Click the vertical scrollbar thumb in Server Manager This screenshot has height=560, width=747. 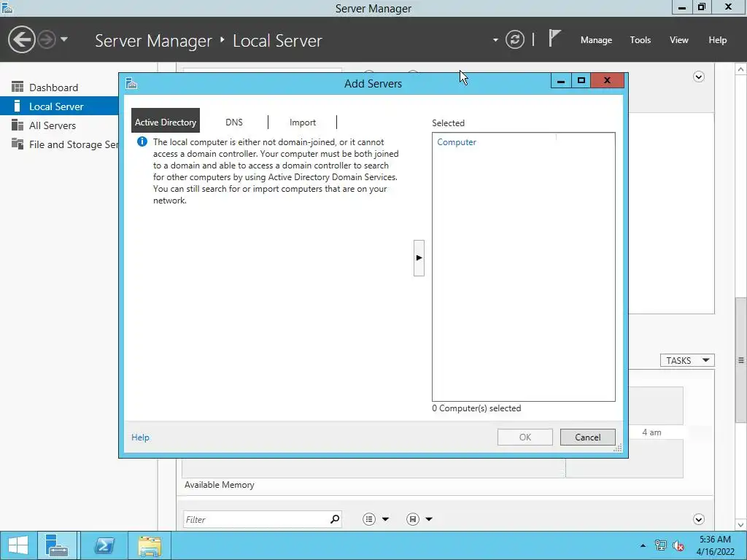(x=741, y=360)
